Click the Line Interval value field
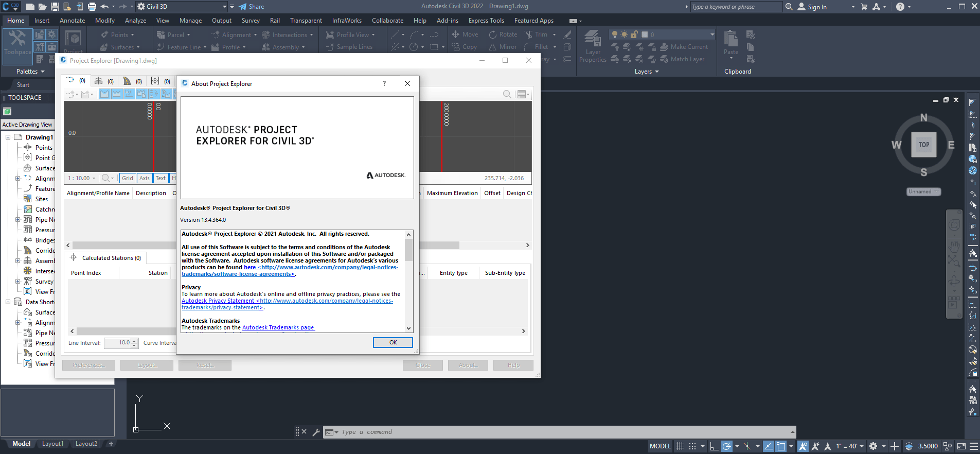The height and width of the screenshot is (454, 980). coord(118,343)
